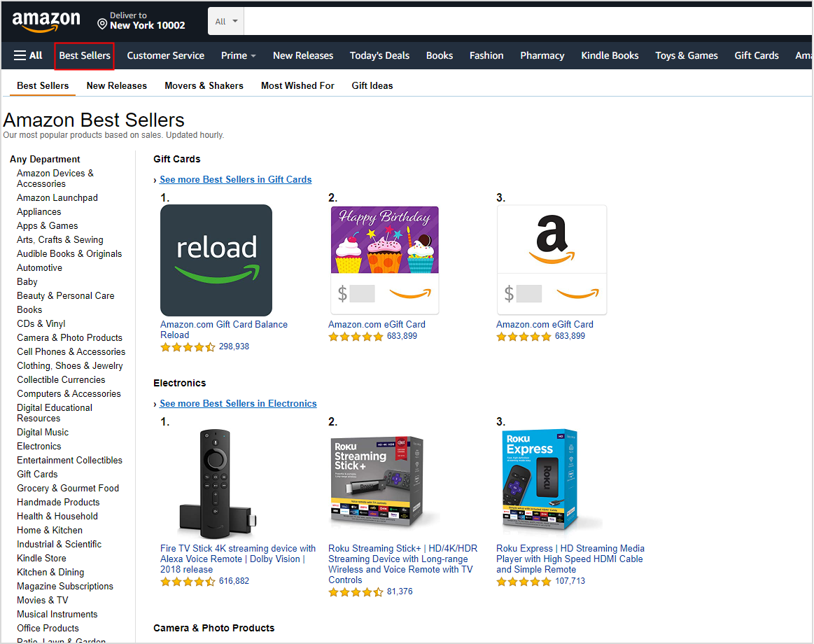Expand the Prime dropdown menu
The height and width of the screenshot is (644, 814).
tap(238, 55)
